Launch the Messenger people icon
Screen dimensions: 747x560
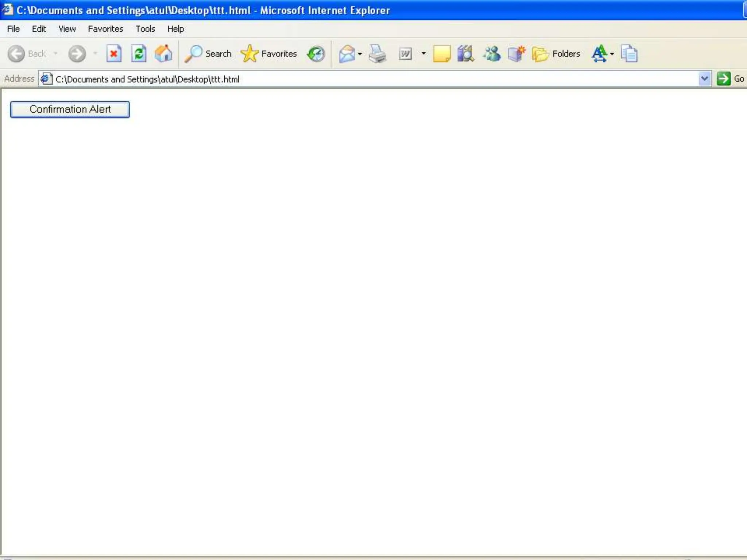[491, 54]
